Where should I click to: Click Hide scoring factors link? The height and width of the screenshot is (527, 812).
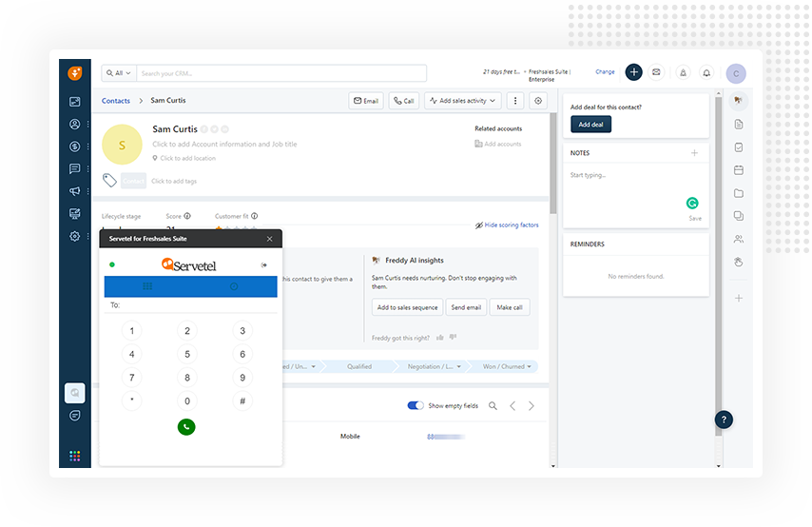(x=507, y=224)
